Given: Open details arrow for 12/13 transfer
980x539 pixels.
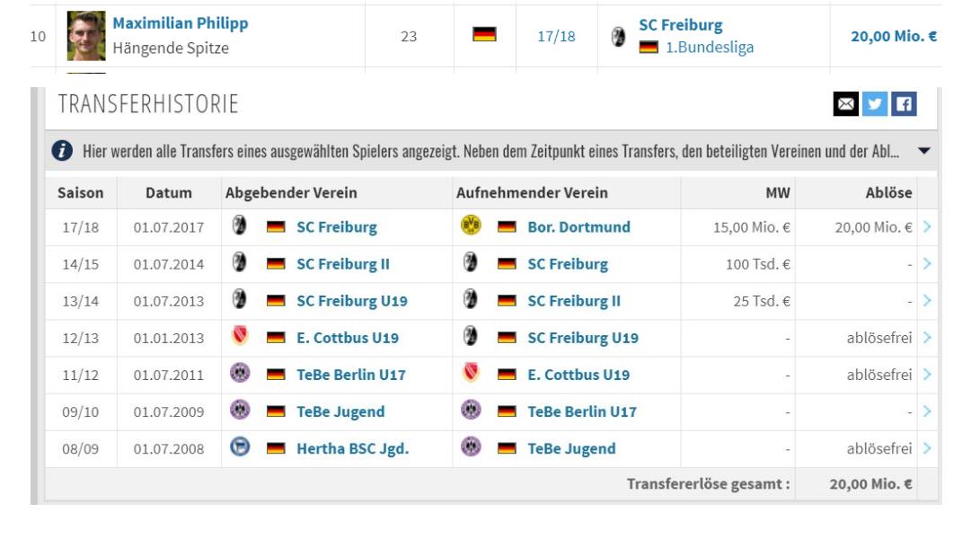Looking at the screenshot, I should coord(927,338).
